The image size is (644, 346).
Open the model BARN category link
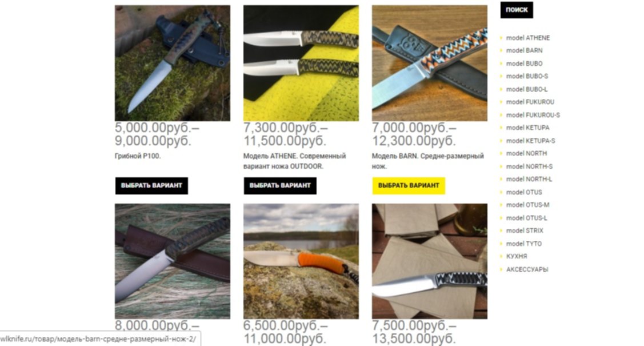tap(524, 50)
